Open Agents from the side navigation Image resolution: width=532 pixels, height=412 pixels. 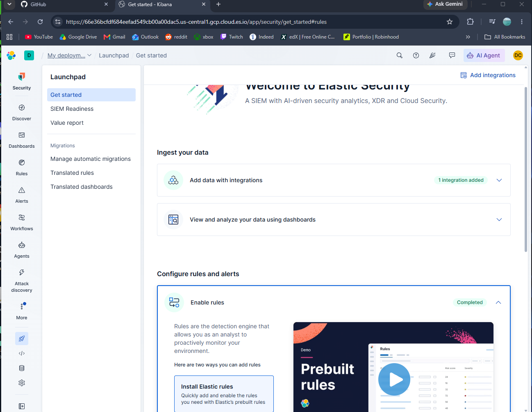[22, 250]
